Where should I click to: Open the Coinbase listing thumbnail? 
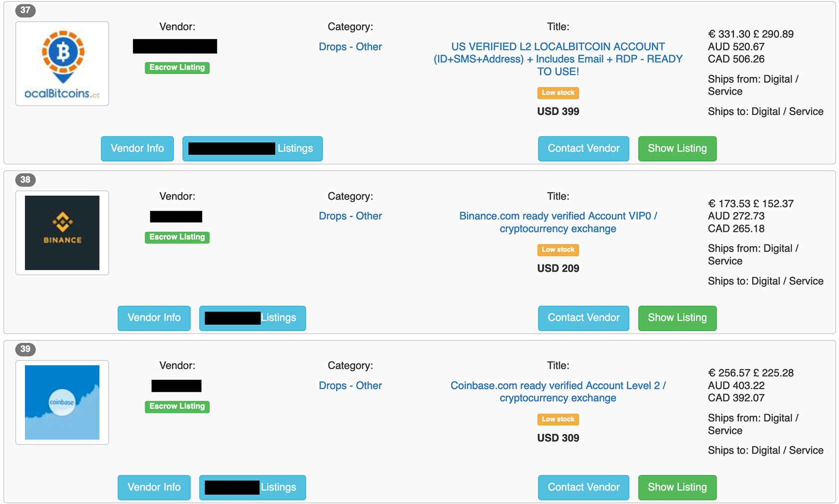(x=62, y=402)
